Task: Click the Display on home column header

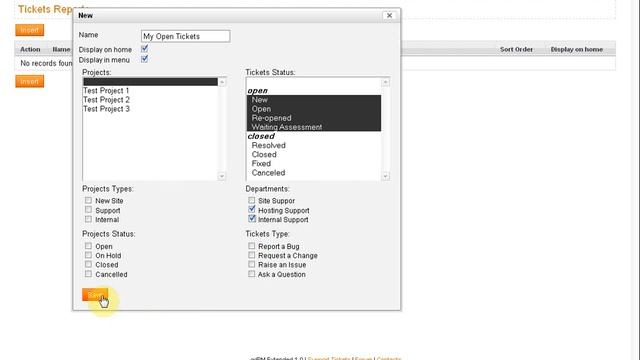Action: tap(577, 49)
